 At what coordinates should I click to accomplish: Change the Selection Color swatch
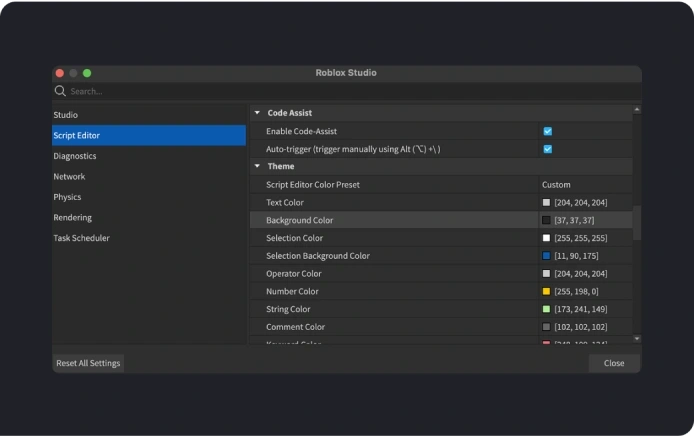point(546,238)
